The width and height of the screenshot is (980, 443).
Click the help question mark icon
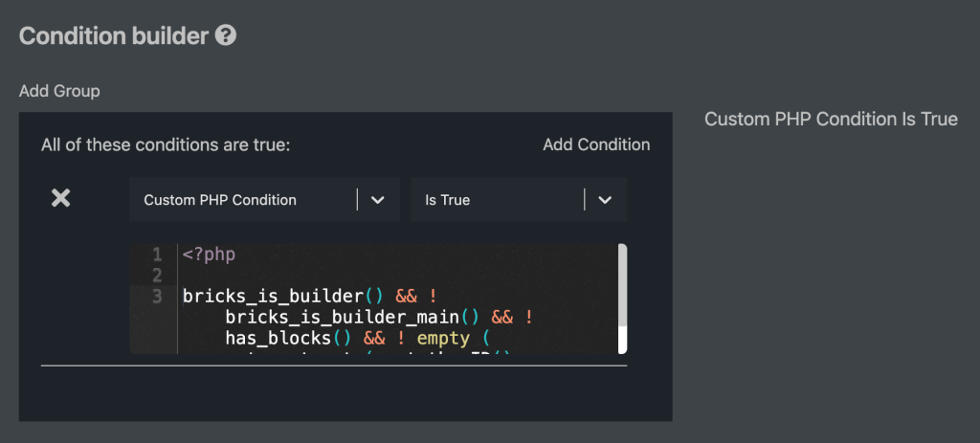pyautogui.click(x=226, y=36)
